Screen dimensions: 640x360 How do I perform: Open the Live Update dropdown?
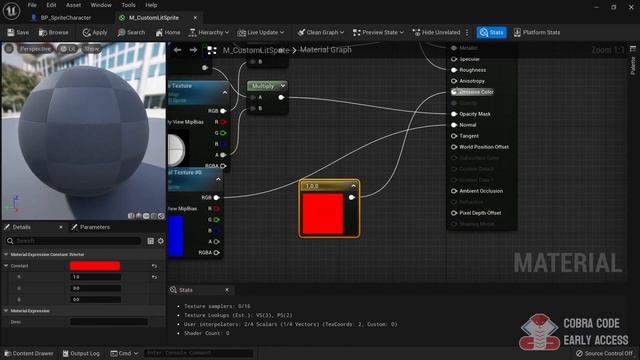click(x=260, y=32)
